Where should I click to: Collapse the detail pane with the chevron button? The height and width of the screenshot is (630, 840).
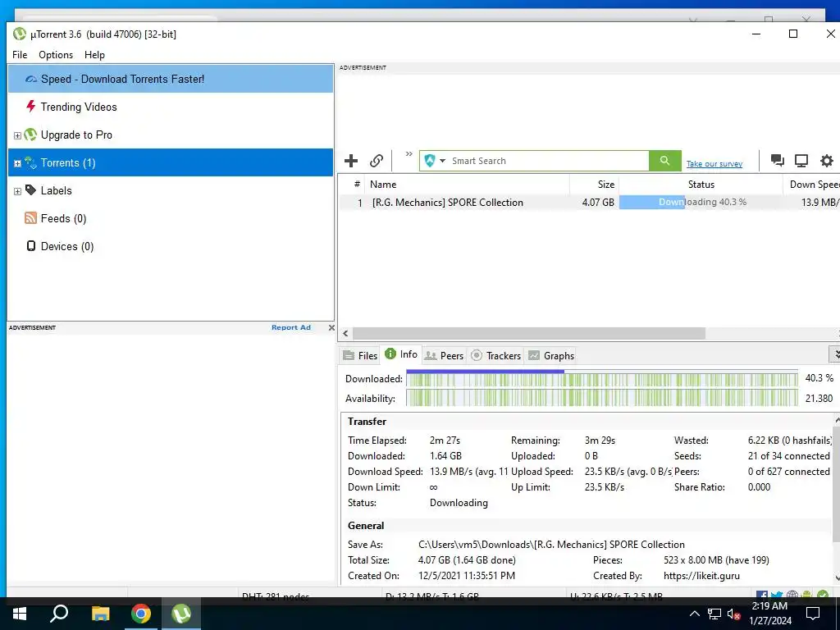click(x=834, y=354)
